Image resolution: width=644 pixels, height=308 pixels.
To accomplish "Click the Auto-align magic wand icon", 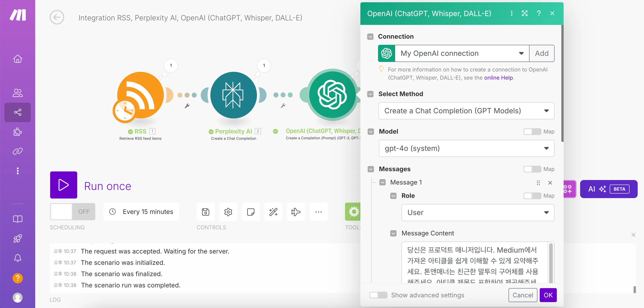I will tap(273, 212).
